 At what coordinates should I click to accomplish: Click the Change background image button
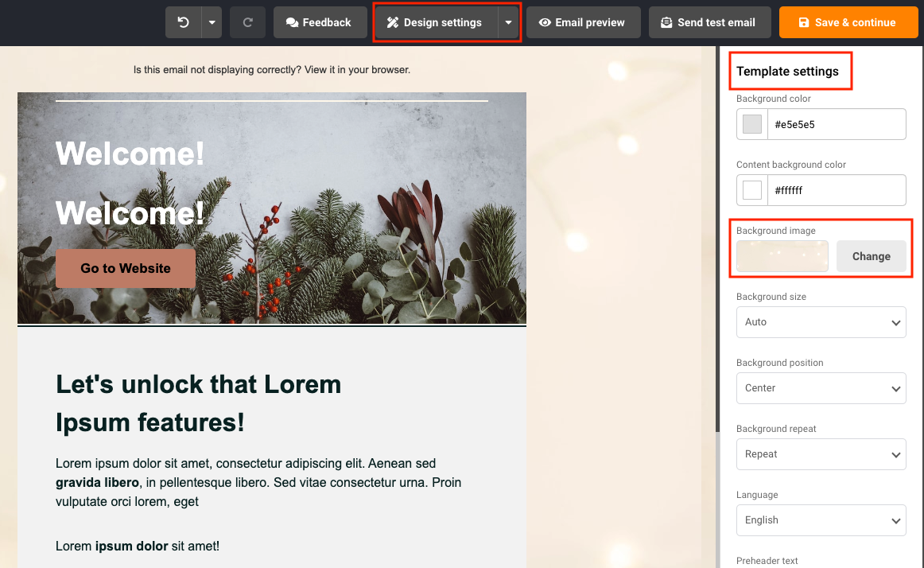(871, 256)
